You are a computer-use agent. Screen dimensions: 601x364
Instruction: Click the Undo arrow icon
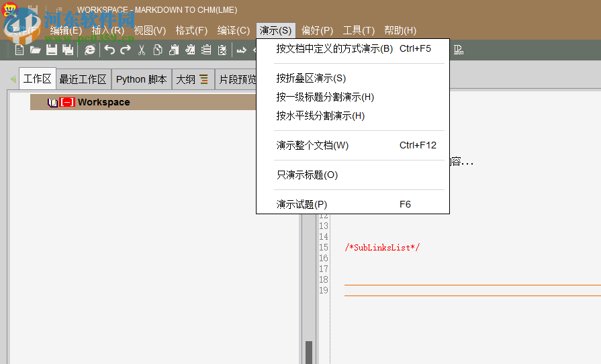[x=109, y=50]
